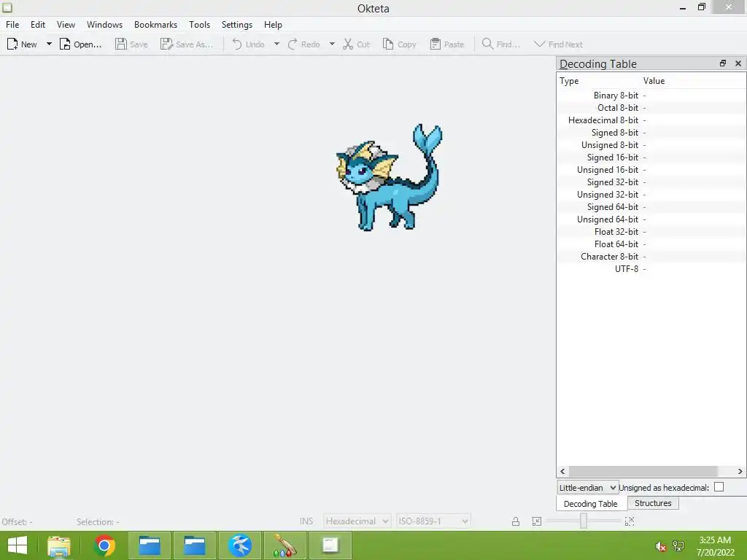
Task: Click the scrollbar right arrow
Action: [740, 471]
